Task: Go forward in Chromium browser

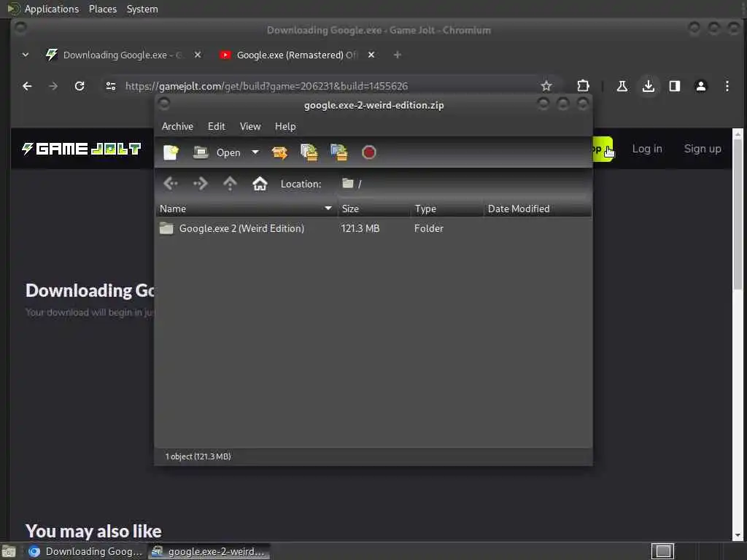Action: click(x=53, y=86)
